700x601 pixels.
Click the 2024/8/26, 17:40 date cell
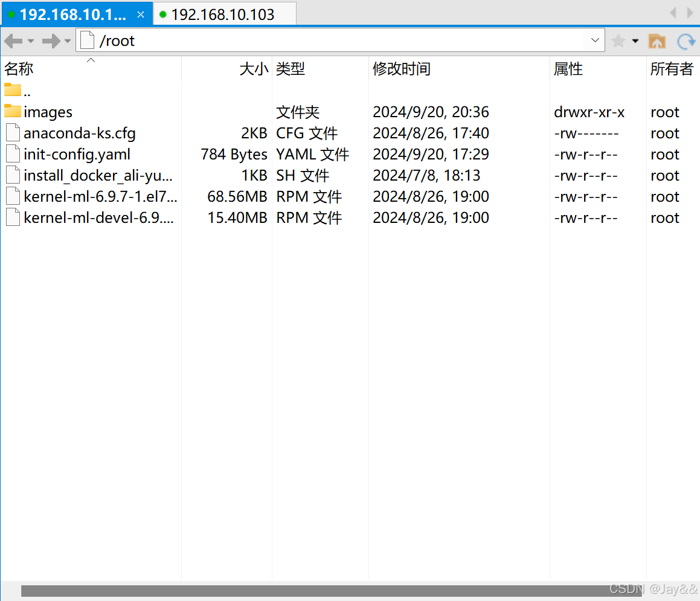(x=431, y=133)
